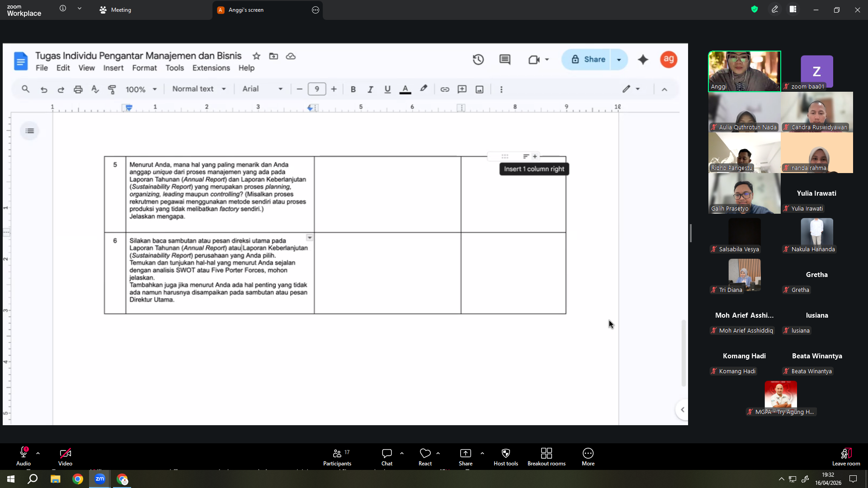
Task: Open the Extensions menu
Action: pyautogui.click(x=211, y=68)
